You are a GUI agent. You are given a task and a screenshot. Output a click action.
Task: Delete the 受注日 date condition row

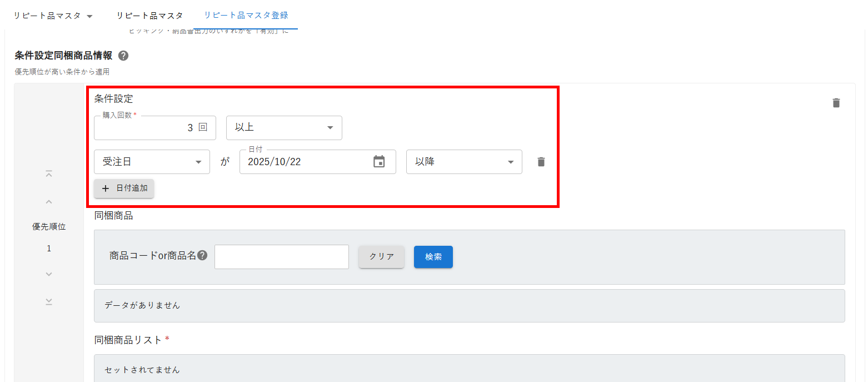[x=541, y=162]
